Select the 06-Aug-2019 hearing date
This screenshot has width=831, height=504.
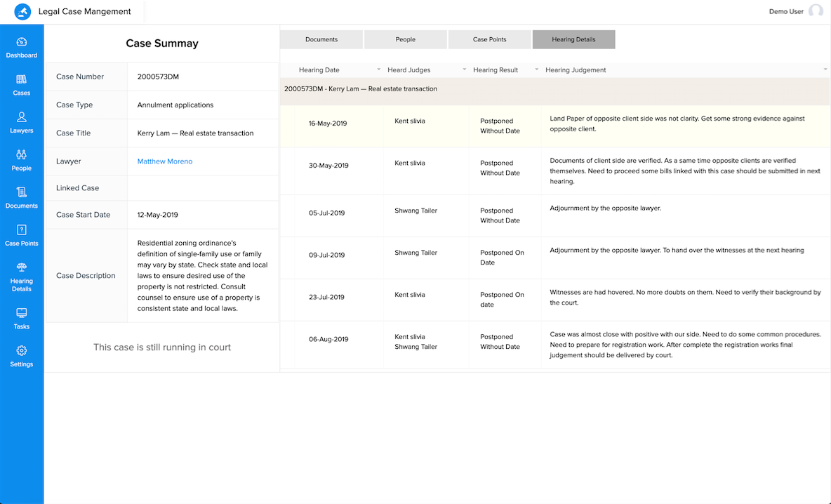tap(328, 339)
